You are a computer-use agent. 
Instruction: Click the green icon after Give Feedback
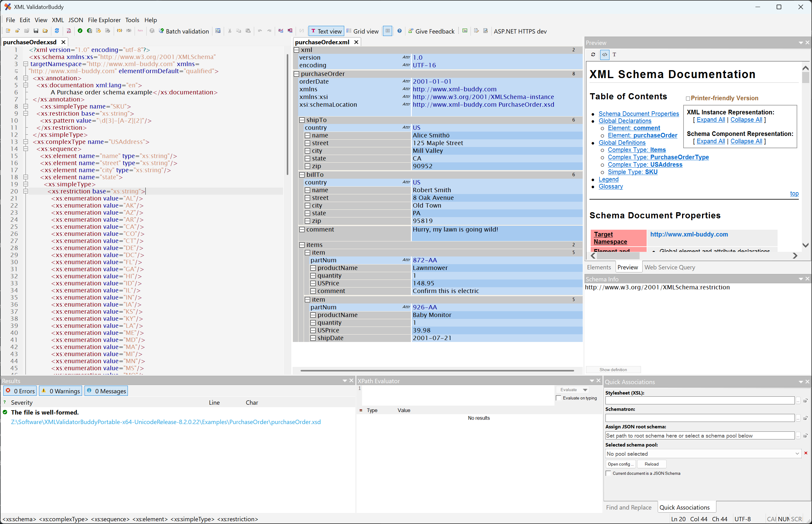464,31
